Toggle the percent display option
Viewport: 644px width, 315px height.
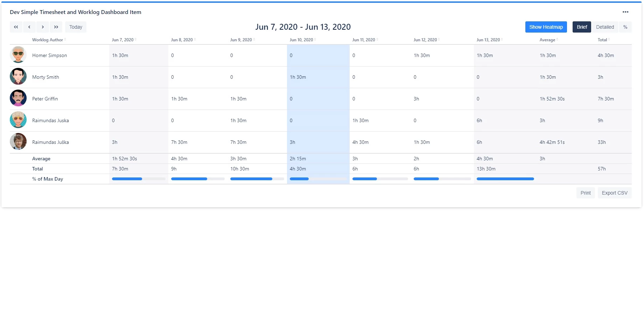tap(625, 27)
